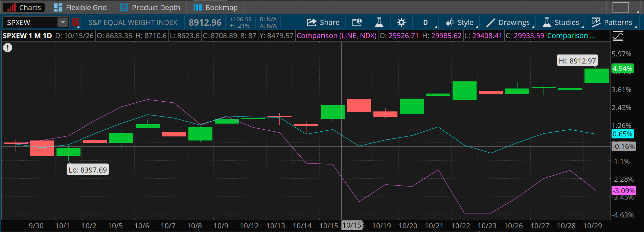
Task: Open chart settings gear icon
Action: [x=401, y=22]
